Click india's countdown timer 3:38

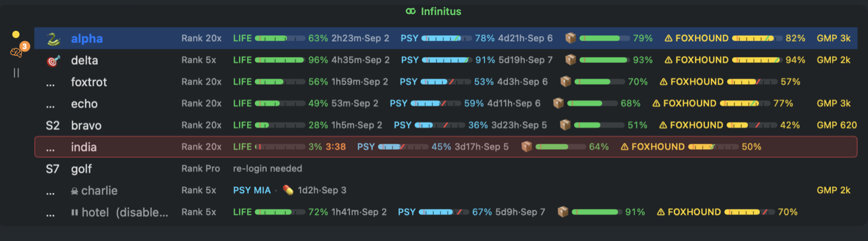(x=336, y=147)
